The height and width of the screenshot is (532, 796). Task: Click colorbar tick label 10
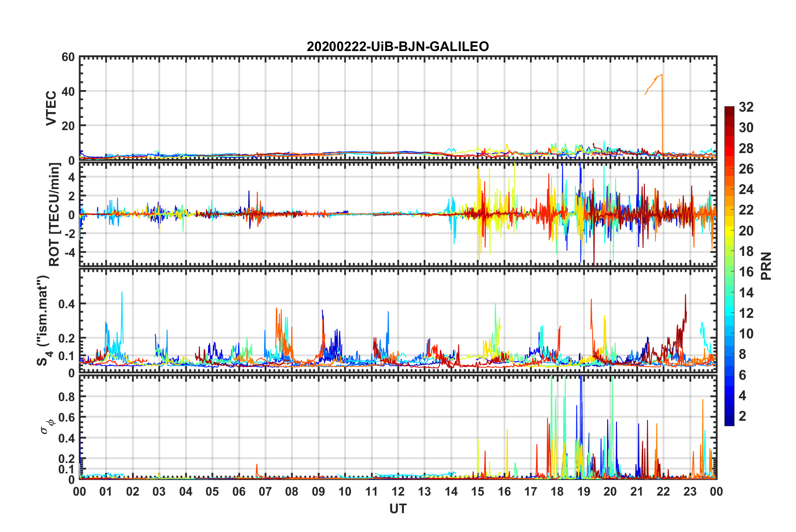click(x=746, y=334)
